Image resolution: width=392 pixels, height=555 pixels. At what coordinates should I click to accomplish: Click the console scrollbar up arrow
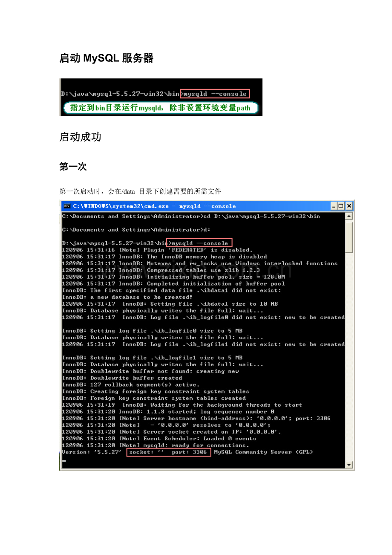349,216
